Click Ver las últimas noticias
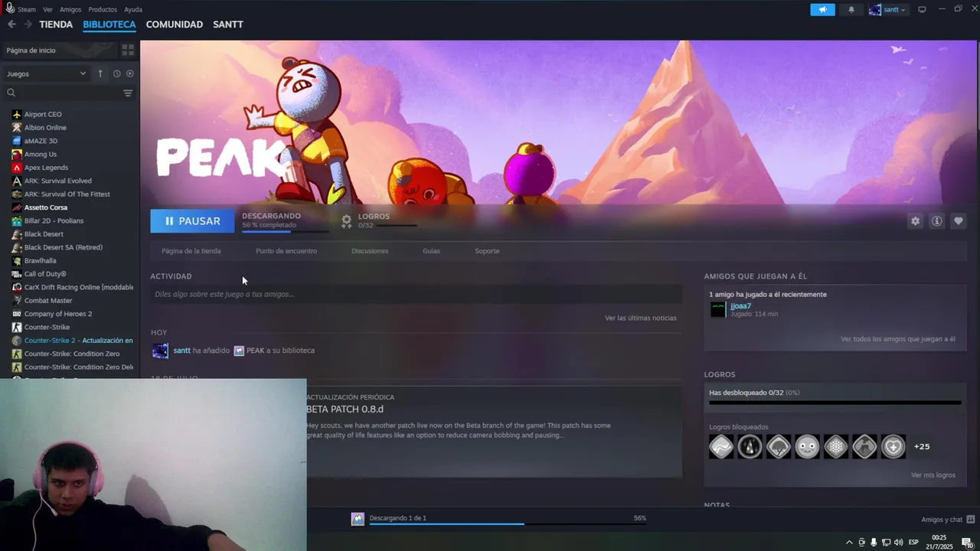The height and width of the screenshot is (551, 980). point(641,318)
